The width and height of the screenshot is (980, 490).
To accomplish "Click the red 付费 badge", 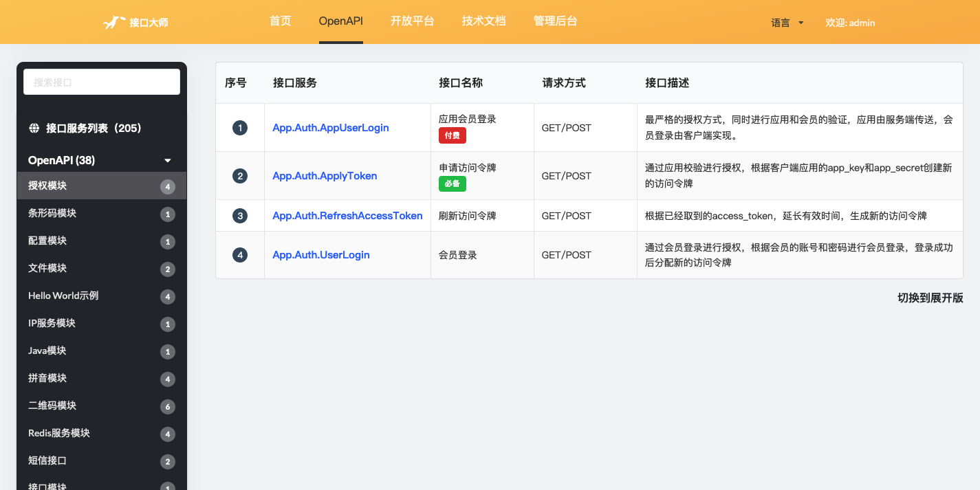I will pos(453,135).
